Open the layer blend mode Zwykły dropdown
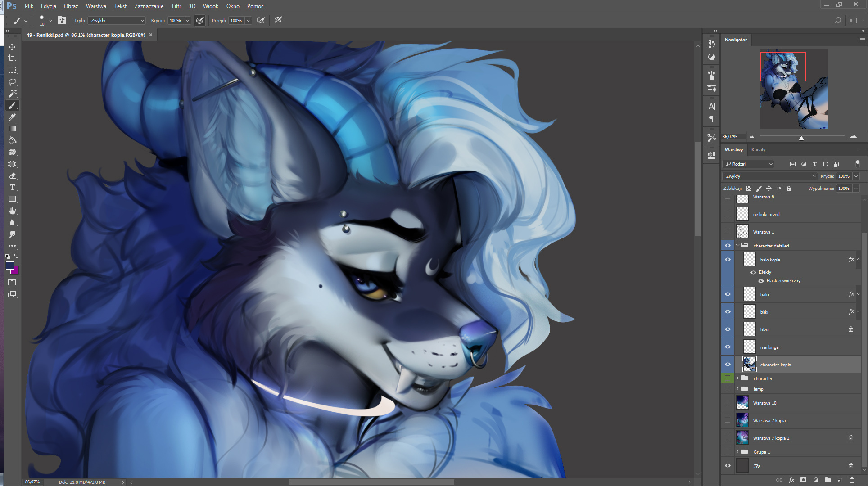The height and width of the screenshot is (486, 868). point(770,176)
